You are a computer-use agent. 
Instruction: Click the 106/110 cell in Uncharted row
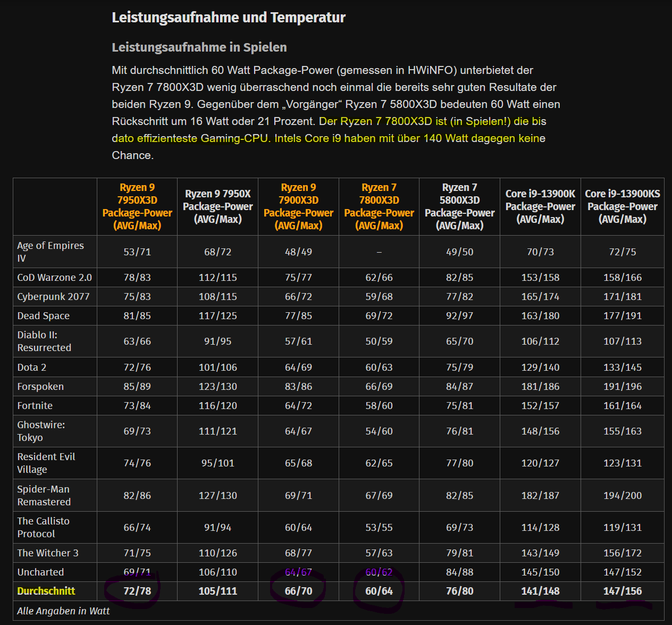tap(218, 572)
